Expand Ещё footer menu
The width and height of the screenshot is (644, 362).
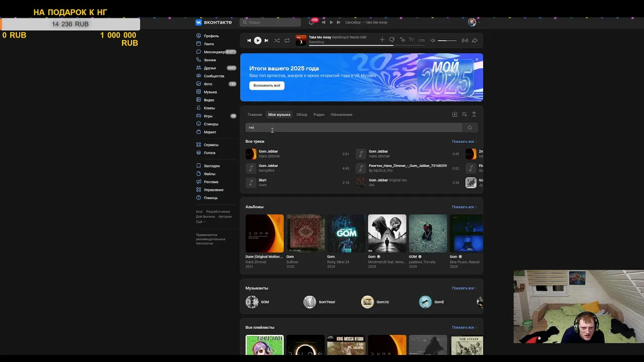[x=200, y=222]
